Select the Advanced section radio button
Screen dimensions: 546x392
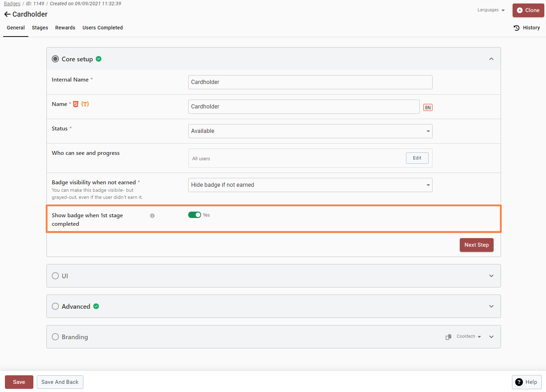pos(55,306)
